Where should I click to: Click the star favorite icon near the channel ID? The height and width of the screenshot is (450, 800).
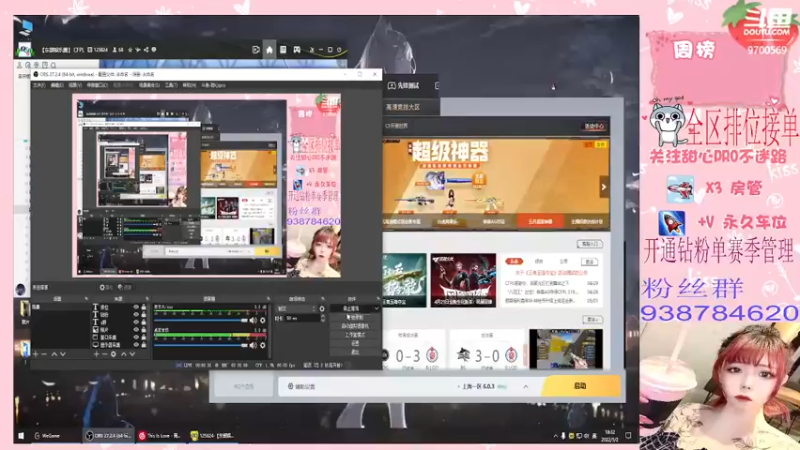130,50
